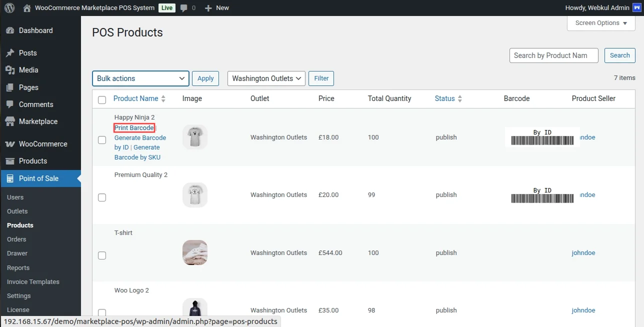Open the Bulk actions dropdown
The image size is (644, 327).
[140, 78]
